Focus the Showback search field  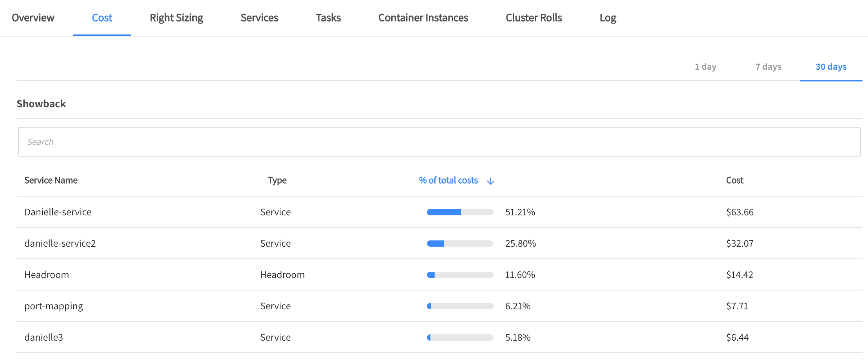click(x=439, y=142)
